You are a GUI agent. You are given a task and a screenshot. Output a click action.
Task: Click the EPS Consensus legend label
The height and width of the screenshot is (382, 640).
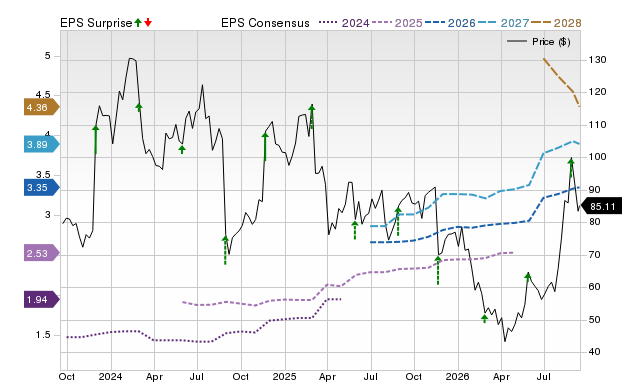265,23
